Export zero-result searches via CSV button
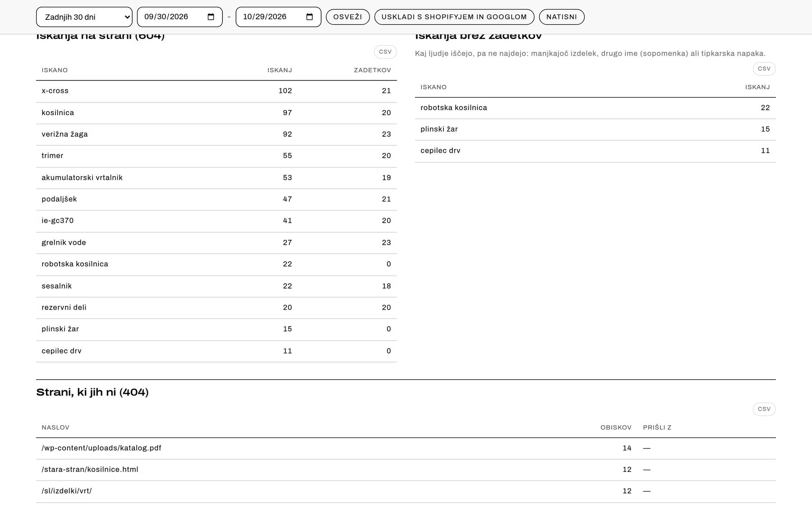This screenshot has height=508, width=812. pos(764,69)
